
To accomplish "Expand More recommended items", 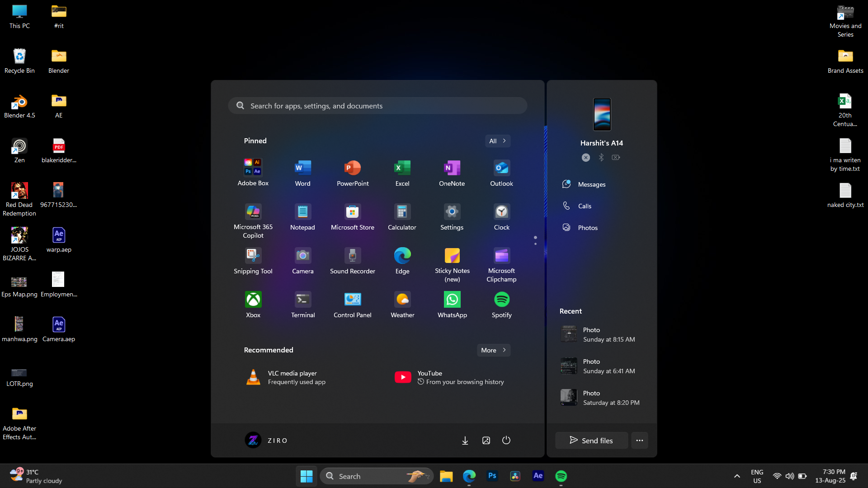I will pos(493,350).
